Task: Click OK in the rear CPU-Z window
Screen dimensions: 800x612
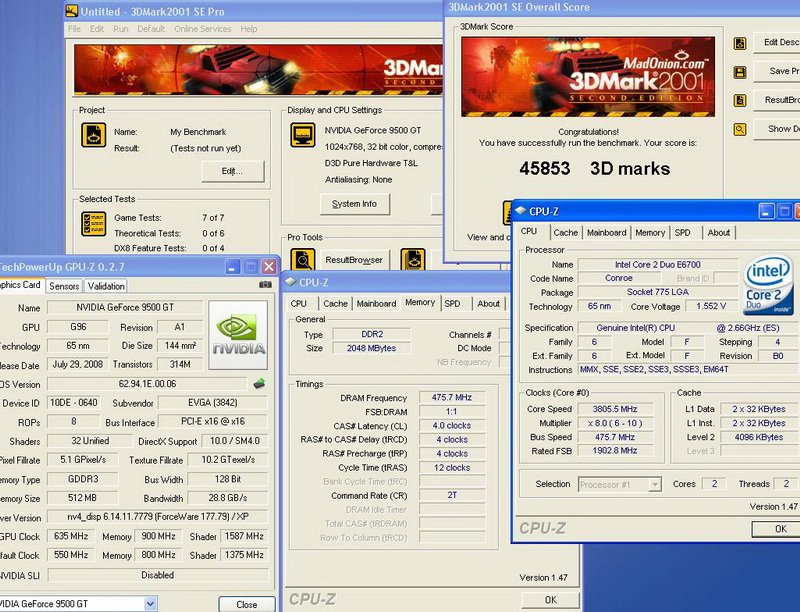Action: (551, 600)
